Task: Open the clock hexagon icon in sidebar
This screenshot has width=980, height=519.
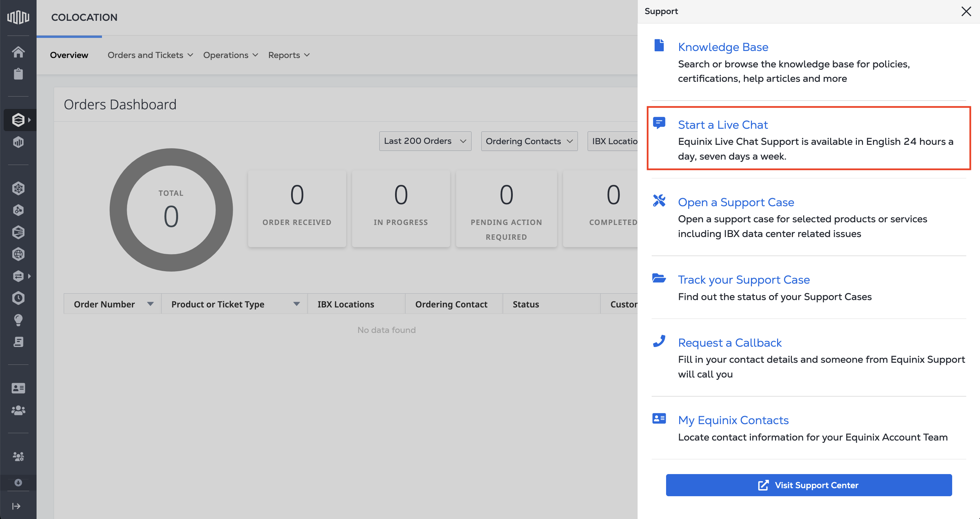Action: (x=18, y=298)
